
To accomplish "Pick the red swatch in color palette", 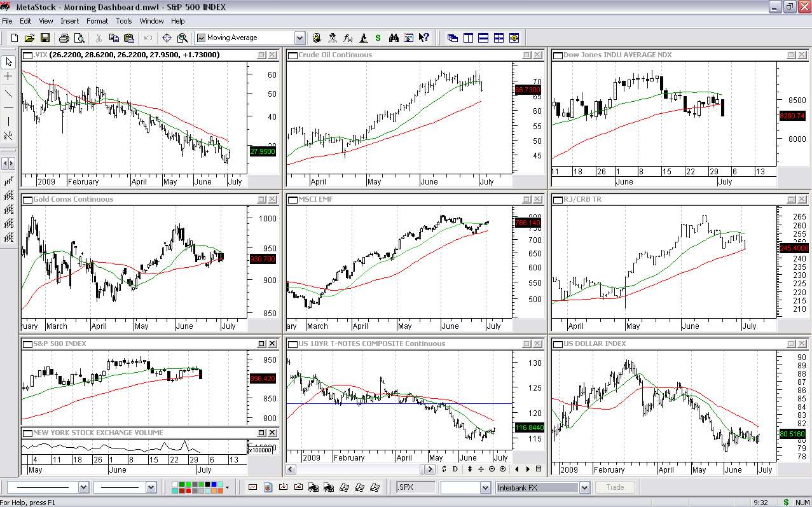I will tap(188, 490).
